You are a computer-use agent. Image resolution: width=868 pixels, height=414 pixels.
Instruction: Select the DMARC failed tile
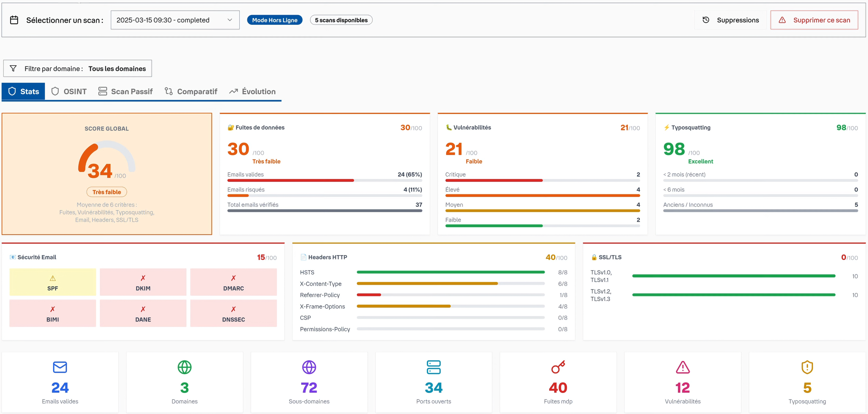tap(234, 282)
